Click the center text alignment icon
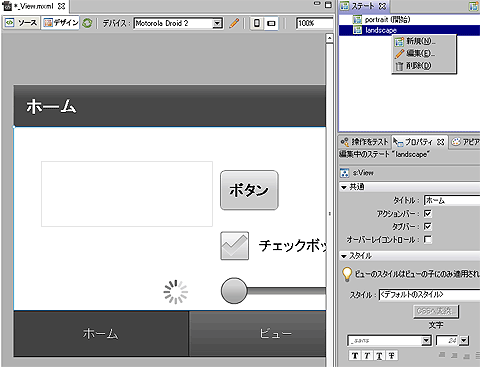Image resolution: width=480 pixels, height=367 pixels. pos(454,356)
